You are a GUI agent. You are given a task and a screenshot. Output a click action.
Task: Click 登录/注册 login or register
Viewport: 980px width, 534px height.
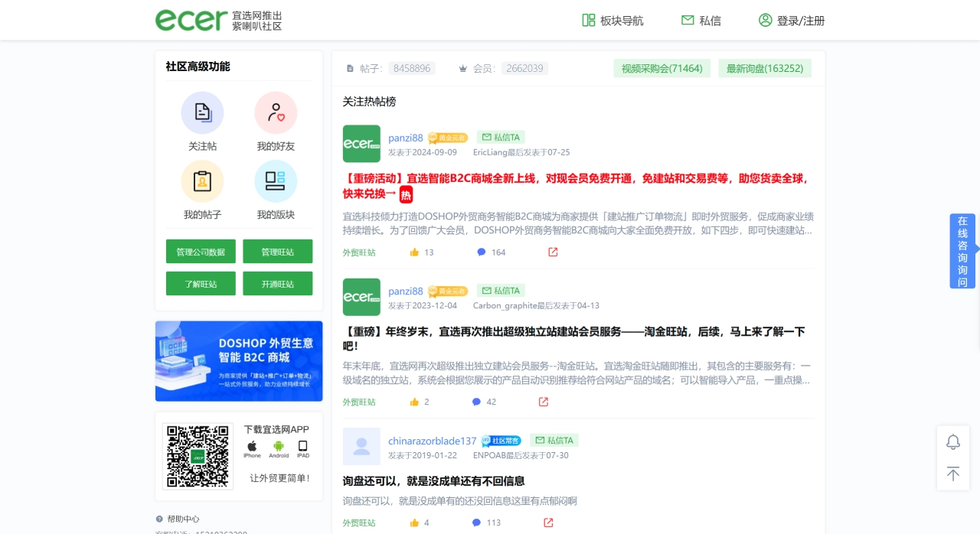tap(792, 21)
